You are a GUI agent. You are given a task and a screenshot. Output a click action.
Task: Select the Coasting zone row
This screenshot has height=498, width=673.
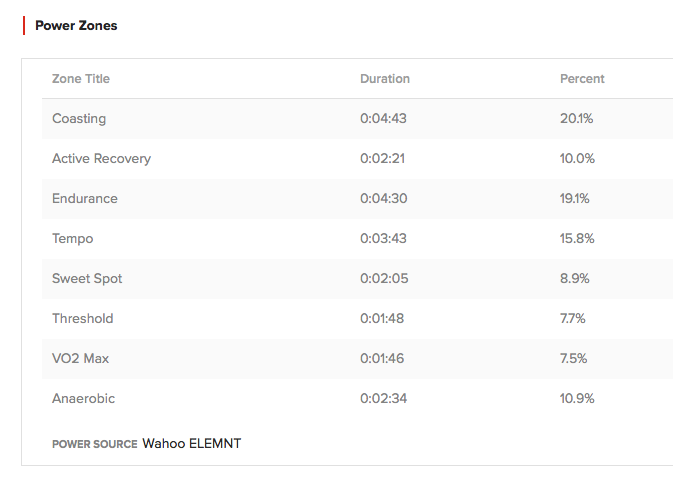(358, 118)
